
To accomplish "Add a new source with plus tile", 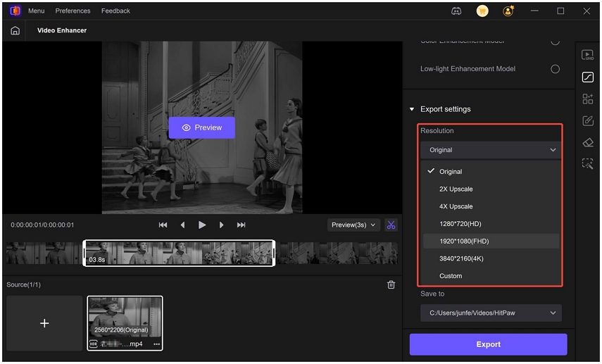I will tap(44, 323).
